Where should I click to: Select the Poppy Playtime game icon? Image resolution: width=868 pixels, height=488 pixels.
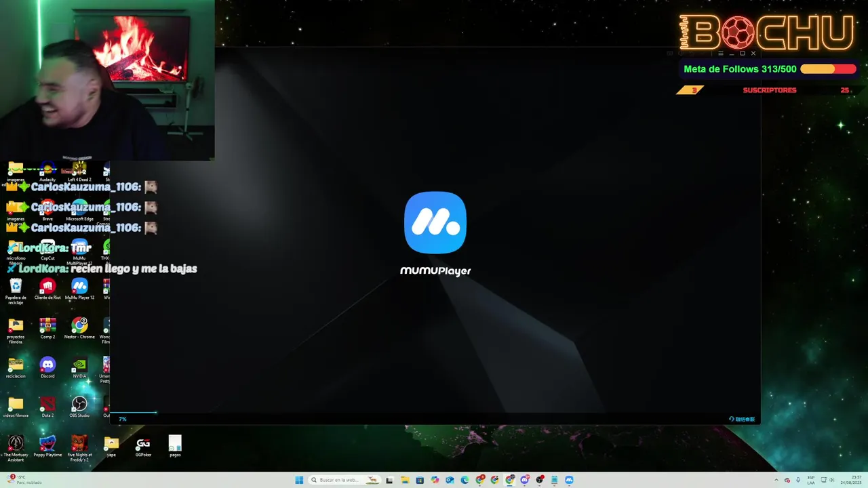[47, 447]
